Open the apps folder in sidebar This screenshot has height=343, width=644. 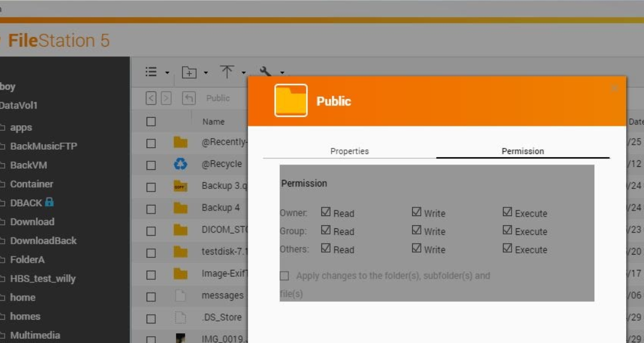coord(21,128)
